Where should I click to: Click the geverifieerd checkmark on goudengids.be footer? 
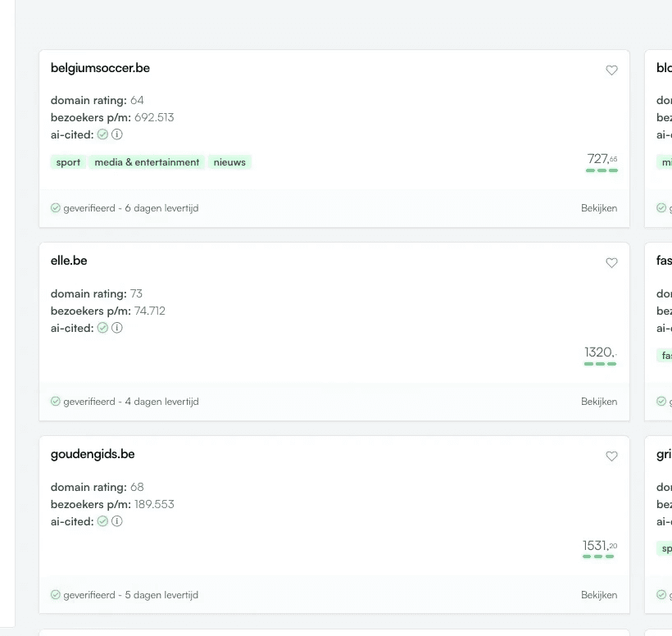click(55, 594)
